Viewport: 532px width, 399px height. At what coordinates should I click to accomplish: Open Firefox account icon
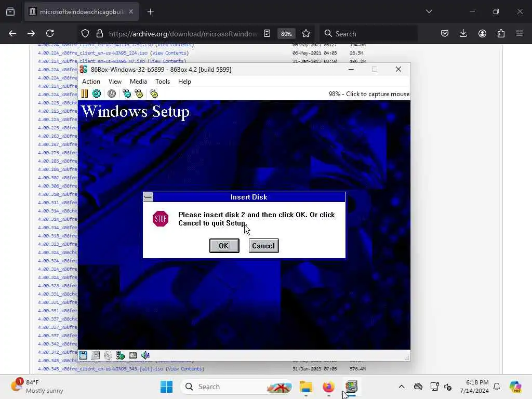(x=482, y=33)
